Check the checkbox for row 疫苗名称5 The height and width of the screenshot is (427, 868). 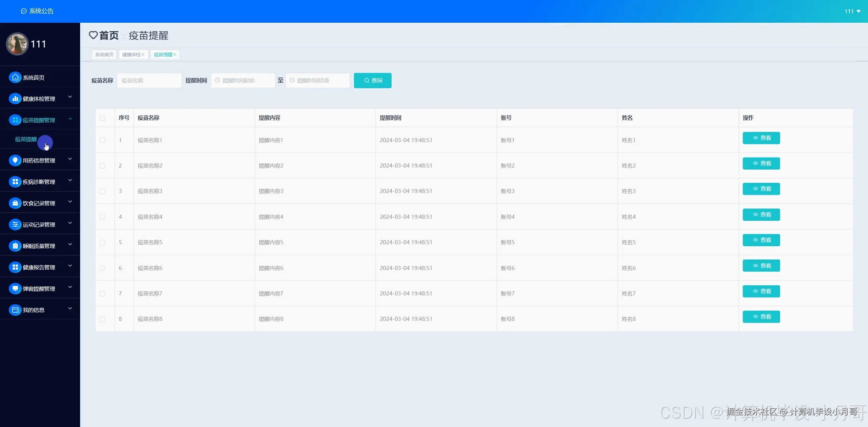click(102, 243)
